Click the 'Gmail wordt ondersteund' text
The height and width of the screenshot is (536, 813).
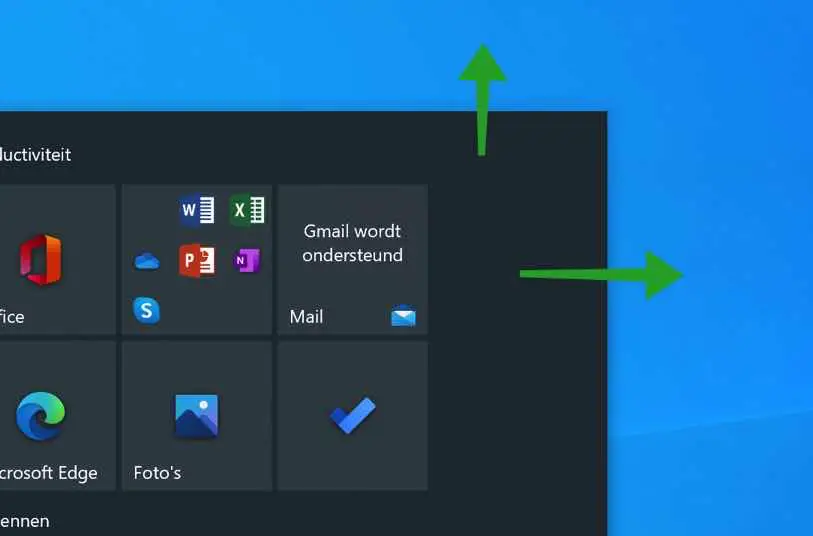click(x=353, y=243)
